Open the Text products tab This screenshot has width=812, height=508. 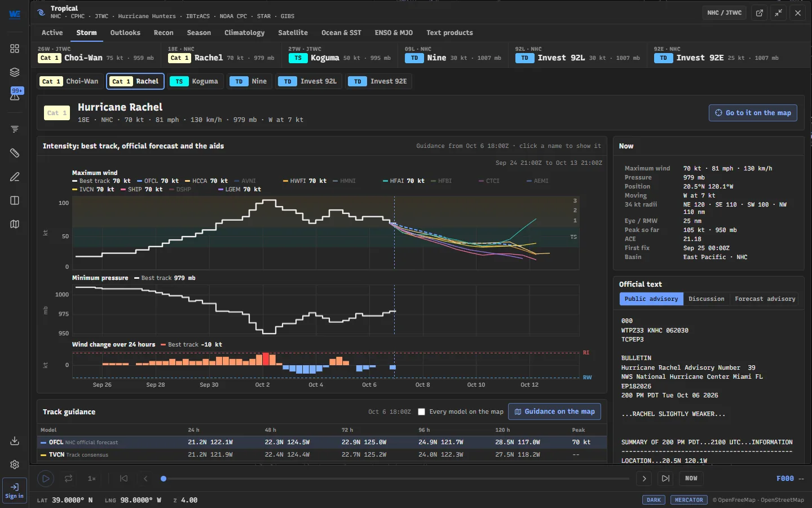[x=449, y=33]
